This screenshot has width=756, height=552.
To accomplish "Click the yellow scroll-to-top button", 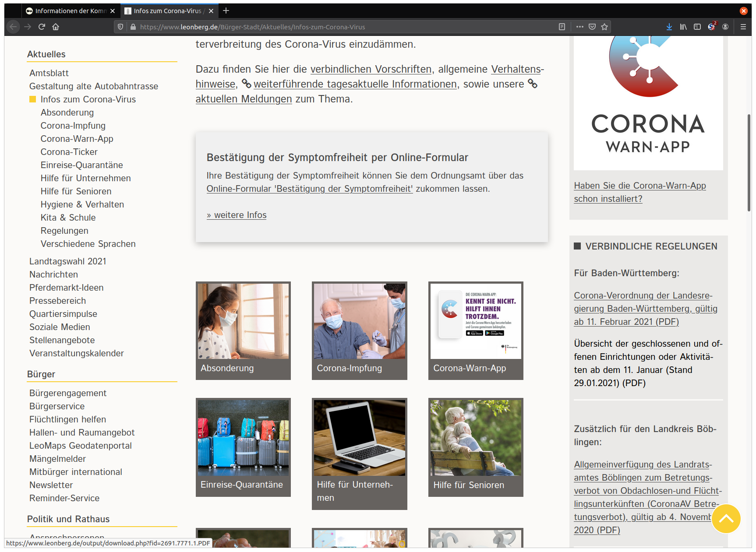I will 726,518.
